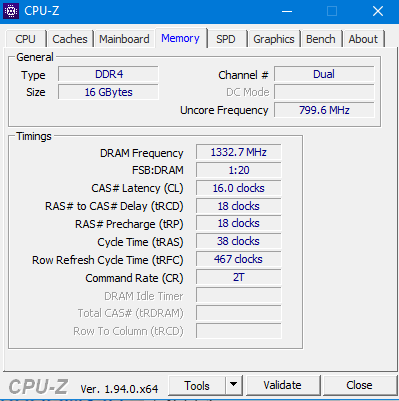399x401 pixels.
Task: Click the Tools button
Action: point(197,386)
